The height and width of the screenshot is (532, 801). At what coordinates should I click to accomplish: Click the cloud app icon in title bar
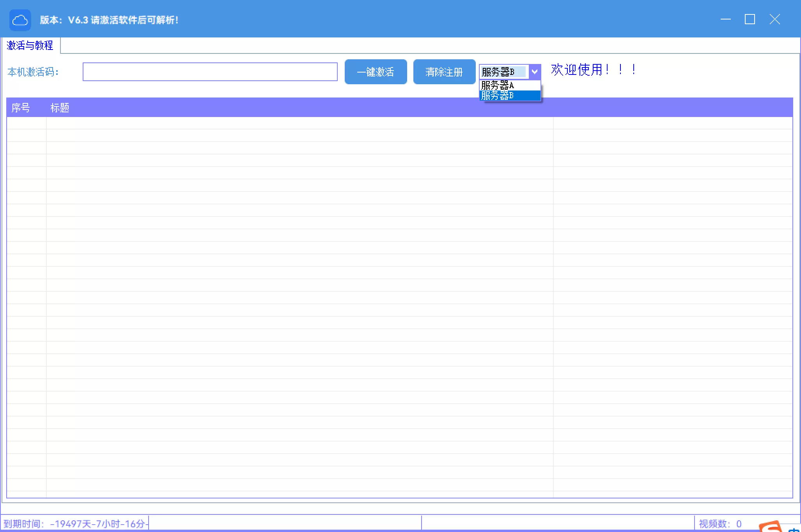coord(20,20)
